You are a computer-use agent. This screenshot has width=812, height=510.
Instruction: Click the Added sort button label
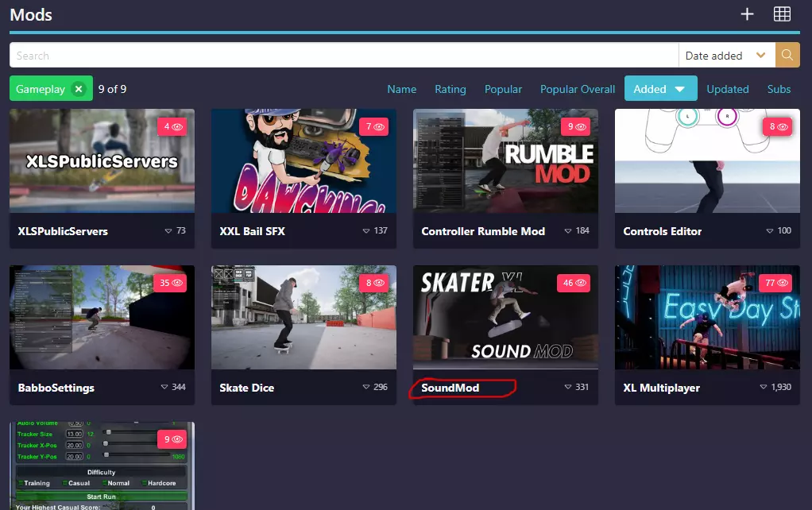point(650,89)
